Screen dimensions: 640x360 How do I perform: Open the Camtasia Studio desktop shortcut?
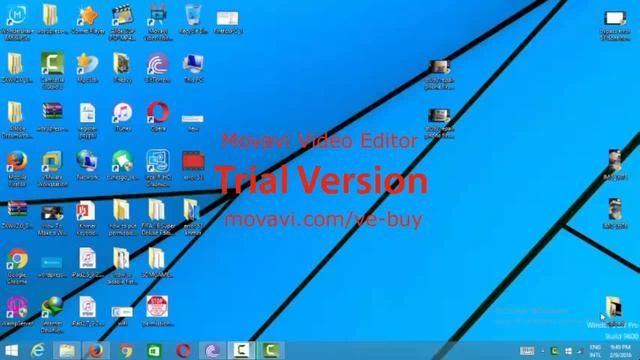point(52,70)
